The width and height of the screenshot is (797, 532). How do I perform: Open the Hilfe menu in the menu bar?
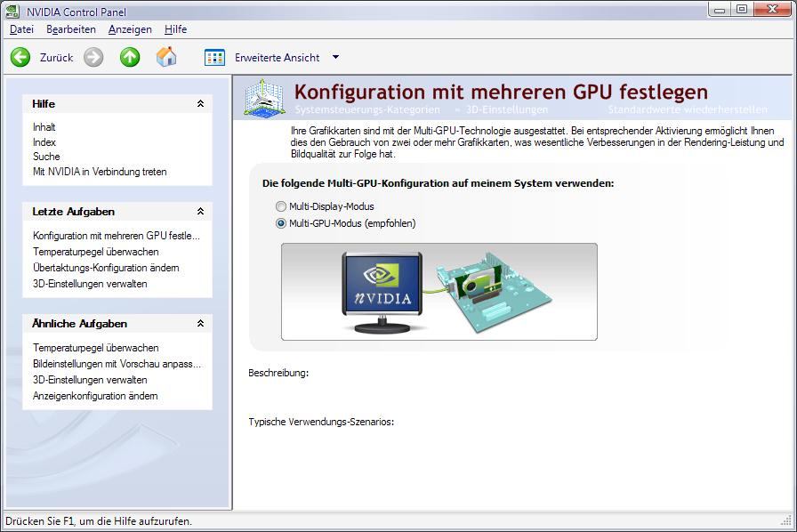pos(176,29)
